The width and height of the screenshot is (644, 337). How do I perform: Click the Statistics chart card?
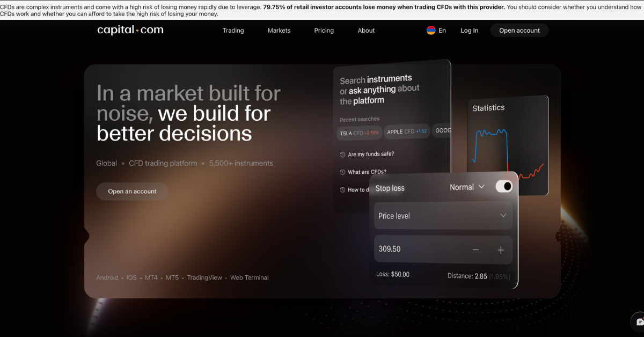[x=508, y=145]
